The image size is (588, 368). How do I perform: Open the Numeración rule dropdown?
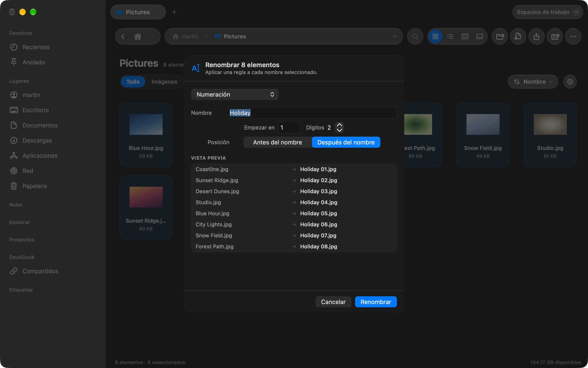click(235, 95)
